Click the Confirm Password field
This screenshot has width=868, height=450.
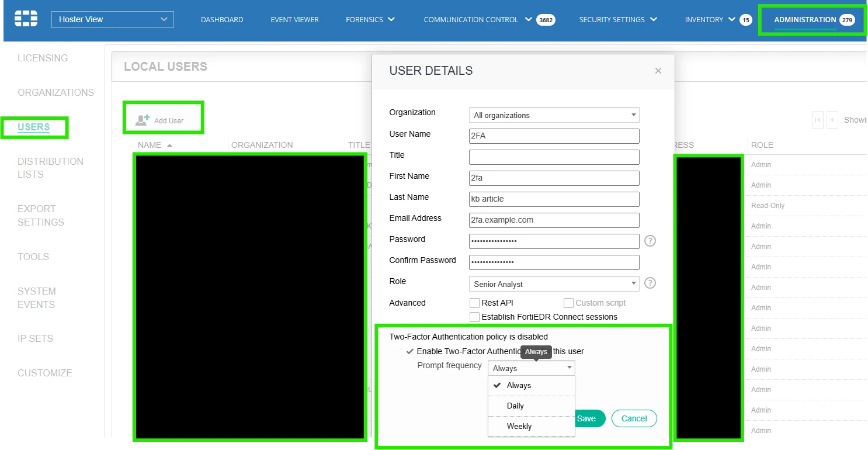pyautogui.click(x=554, y=262)
